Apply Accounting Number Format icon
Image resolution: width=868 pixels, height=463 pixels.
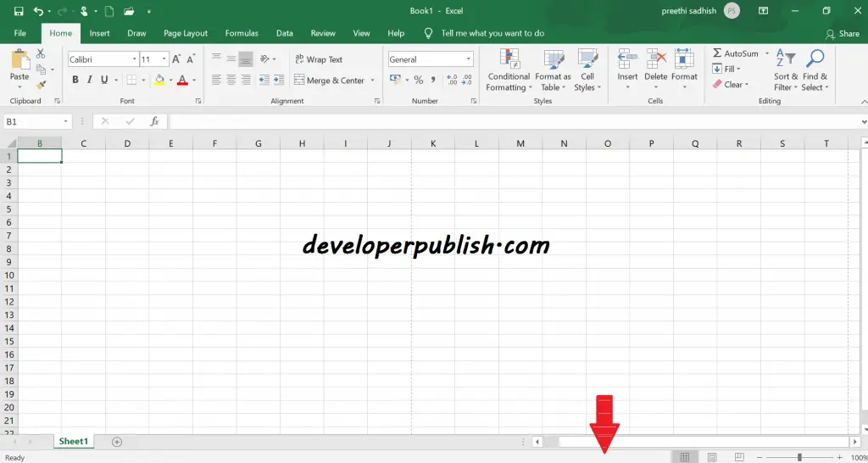point(395,80)
